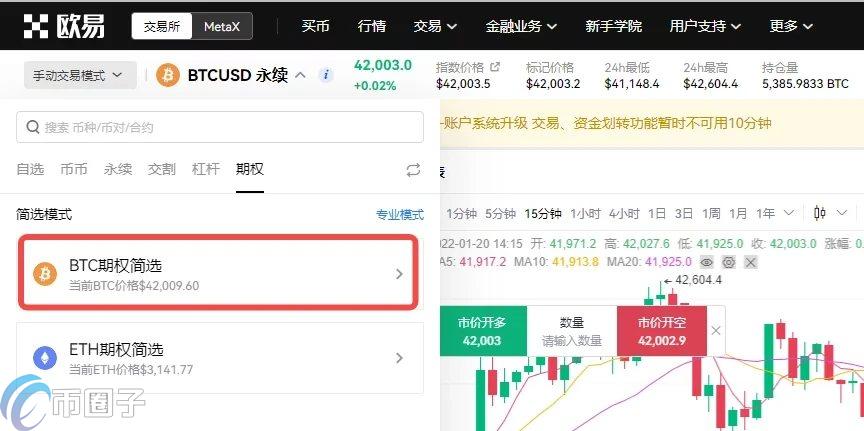Switch to 专业模式 link

tap(400, 214)
